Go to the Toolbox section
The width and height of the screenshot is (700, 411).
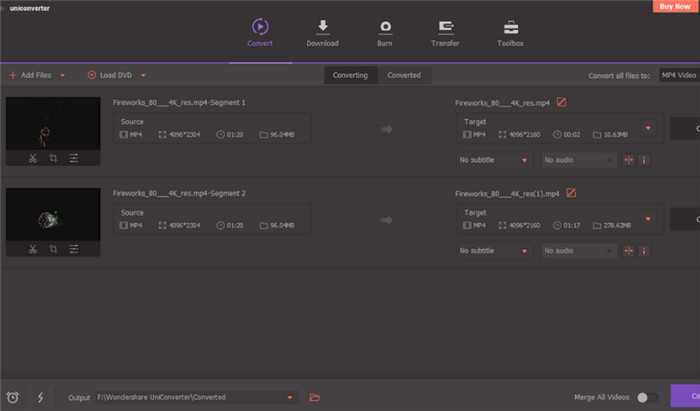(x=510, y=31)
